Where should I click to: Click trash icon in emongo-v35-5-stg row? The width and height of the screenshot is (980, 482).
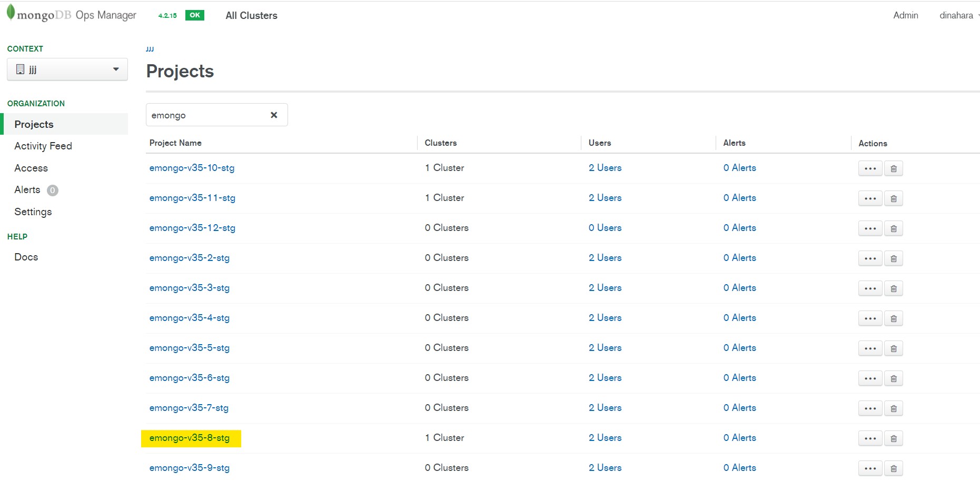[x=893, y=349]
